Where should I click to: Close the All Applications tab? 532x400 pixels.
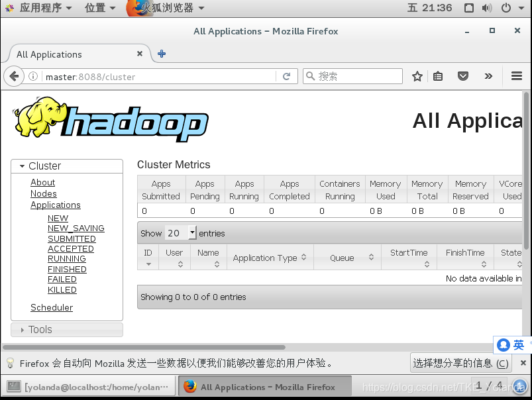(x=139, y=54)
